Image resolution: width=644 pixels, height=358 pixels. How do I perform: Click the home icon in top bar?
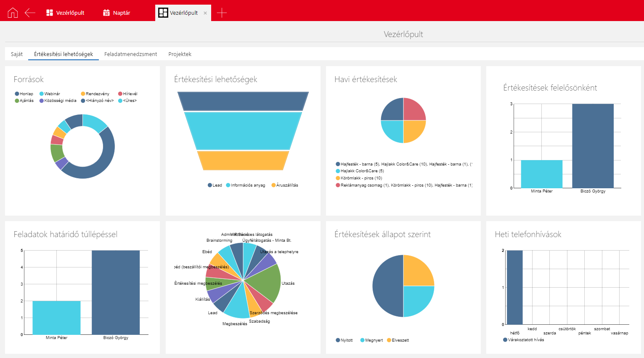(13, 13)
